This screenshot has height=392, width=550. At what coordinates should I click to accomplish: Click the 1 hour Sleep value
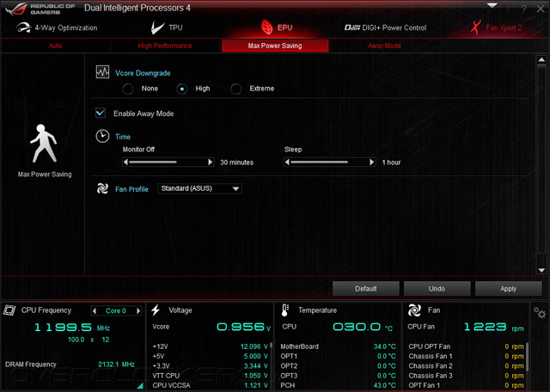(x=392, y=162)
